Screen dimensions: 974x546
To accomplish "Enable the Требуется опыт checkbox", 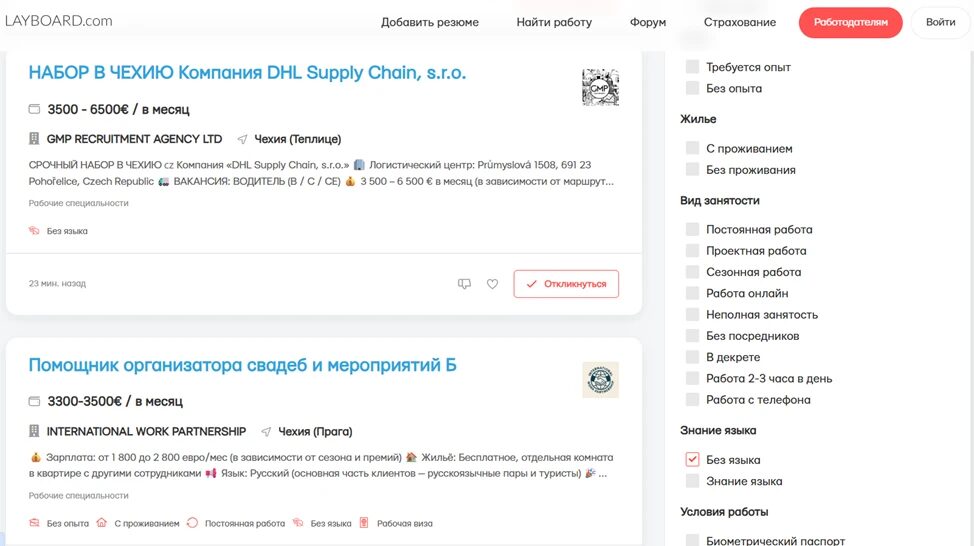I will pos(692,67).
